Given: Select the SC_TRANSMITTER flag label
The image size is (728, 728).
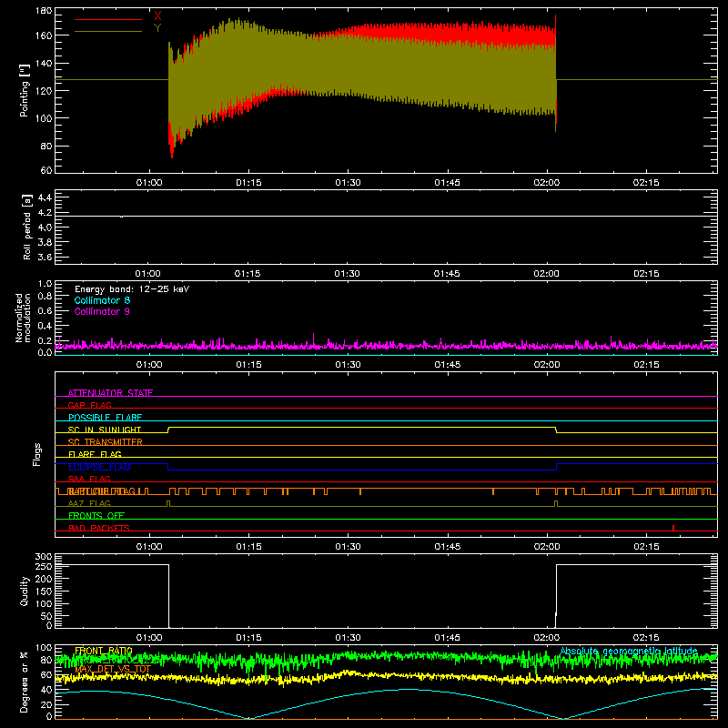Looking at the screenshot, I should (x=106, y=442).
